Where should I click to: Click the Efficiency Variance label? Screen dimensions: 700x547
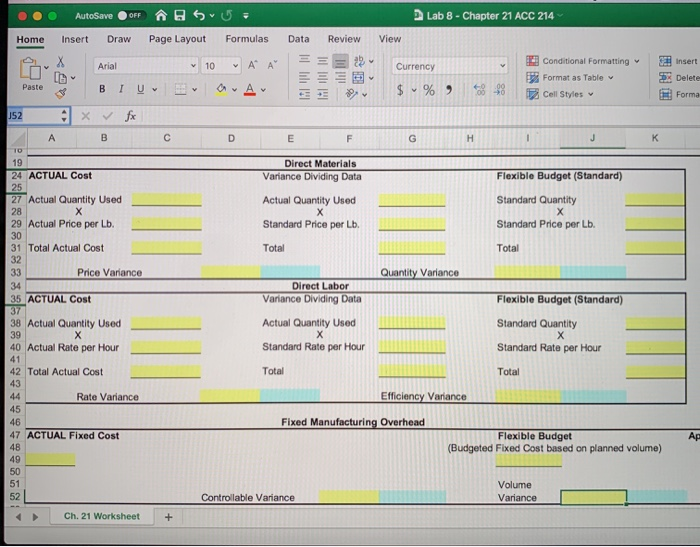click(x=423, y=396)
